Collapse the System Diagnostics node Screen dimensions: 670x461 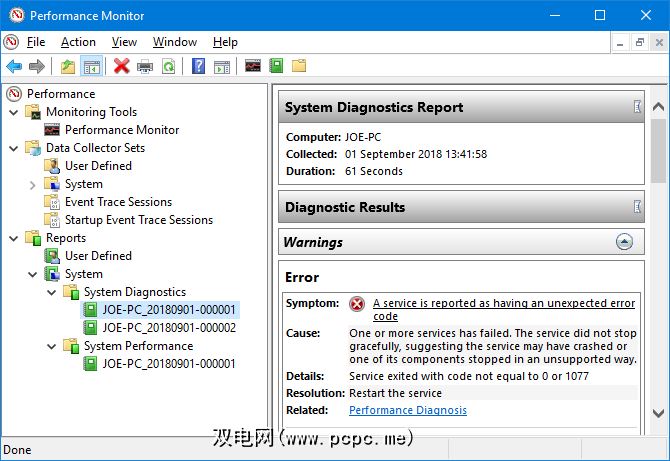click(x=52, y=293)
